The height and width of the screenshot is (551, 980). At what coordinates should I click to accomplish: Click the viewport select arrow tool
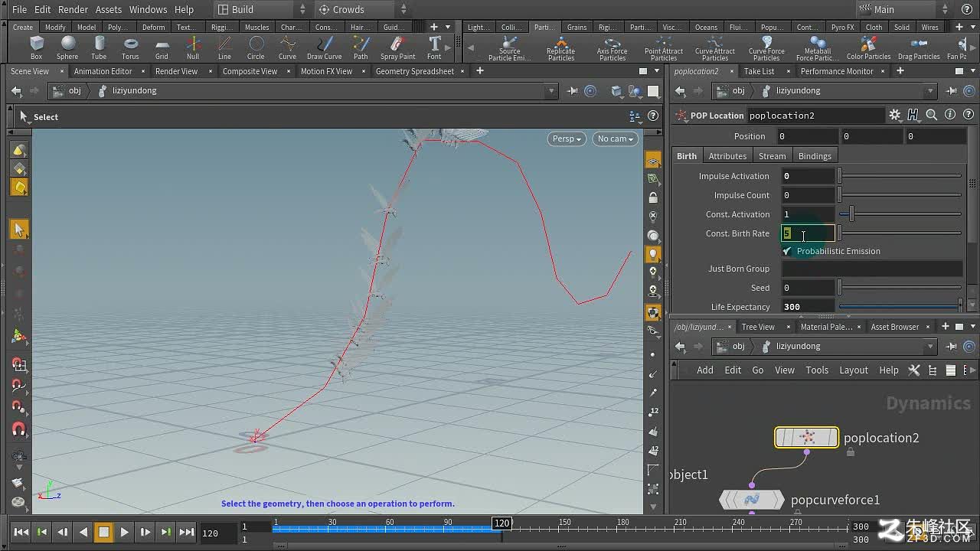[x=19, y=229]
